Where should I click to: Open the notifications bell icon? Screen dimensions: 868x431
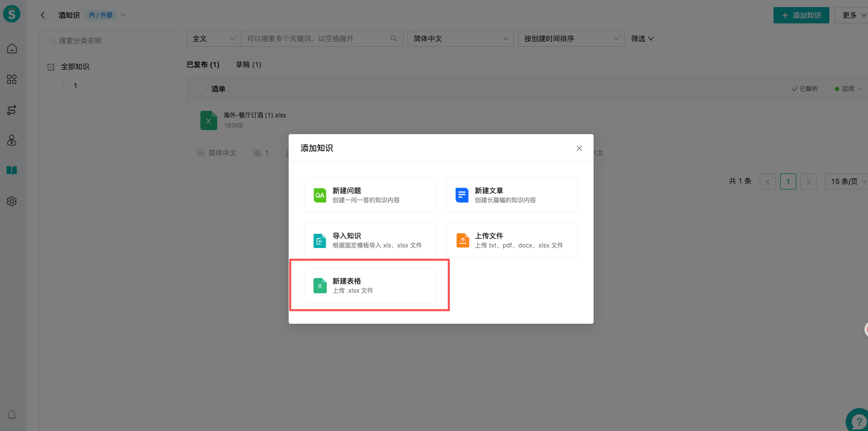tap(12, 415)
